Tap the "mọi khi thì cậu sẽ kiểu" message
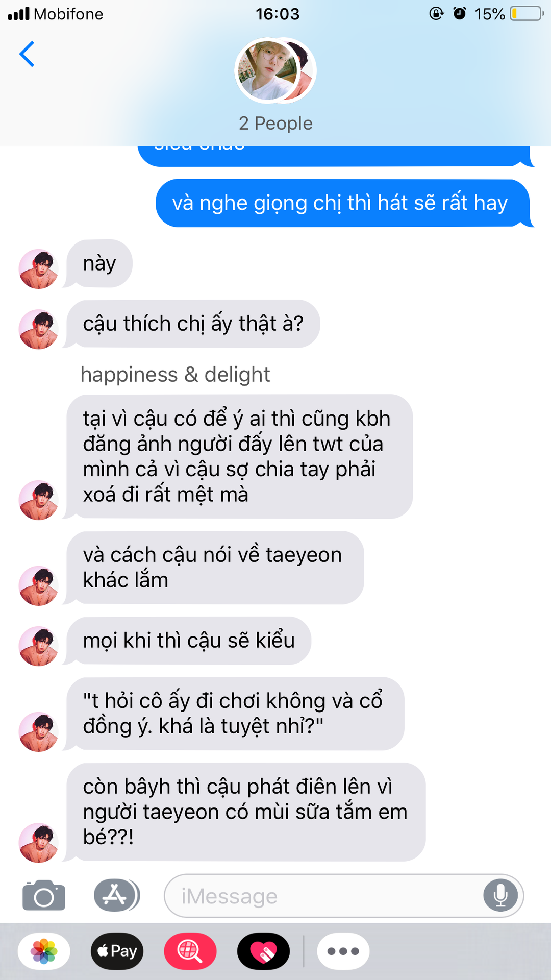 pyautogui.click(x=189, y=641)
